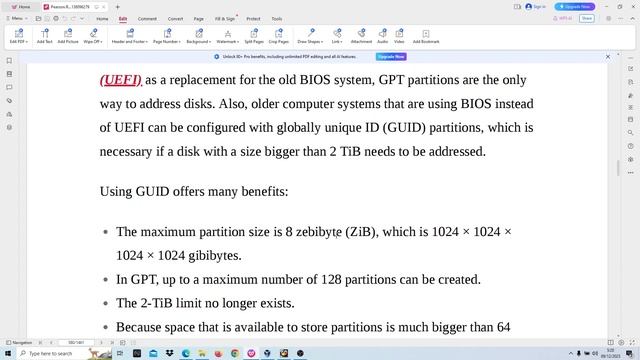Image resolution: width=640 pixels, height=360 pixels.
Task: Switch to the WPS Home tab
Action: [21, 7]
